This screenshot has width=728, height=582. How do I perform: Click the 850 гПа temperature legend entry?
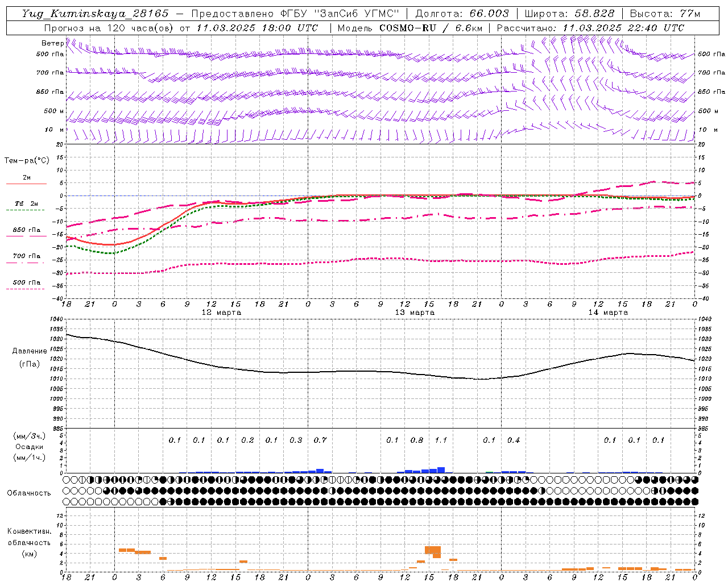26,230
